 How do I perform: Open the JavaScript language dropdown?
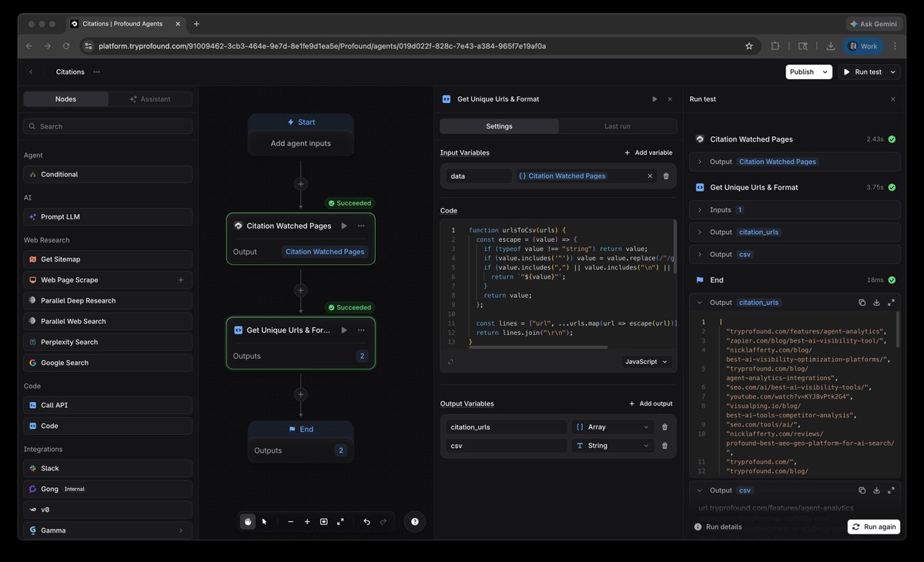[x=646, y=361]
